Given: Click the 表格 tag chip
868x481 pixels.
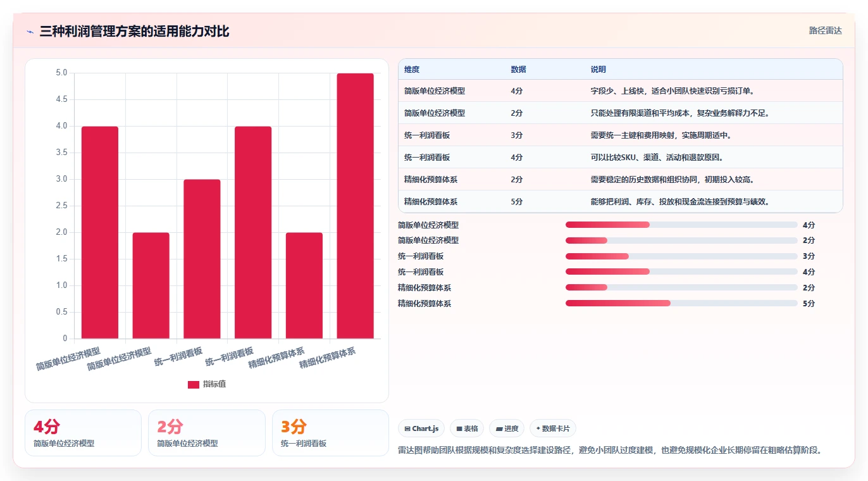Looking at the screenshot, I should click(467, 428).
